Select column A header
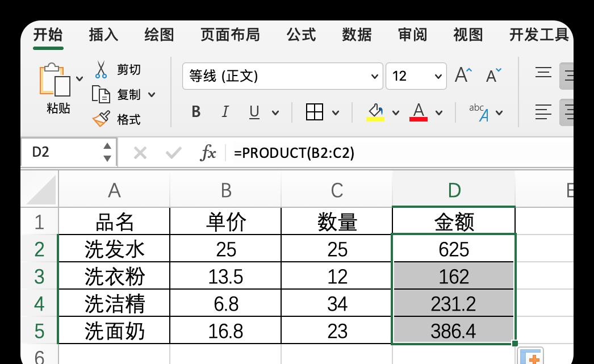Screen dimensions: 594x364 [x=114, y=190]
